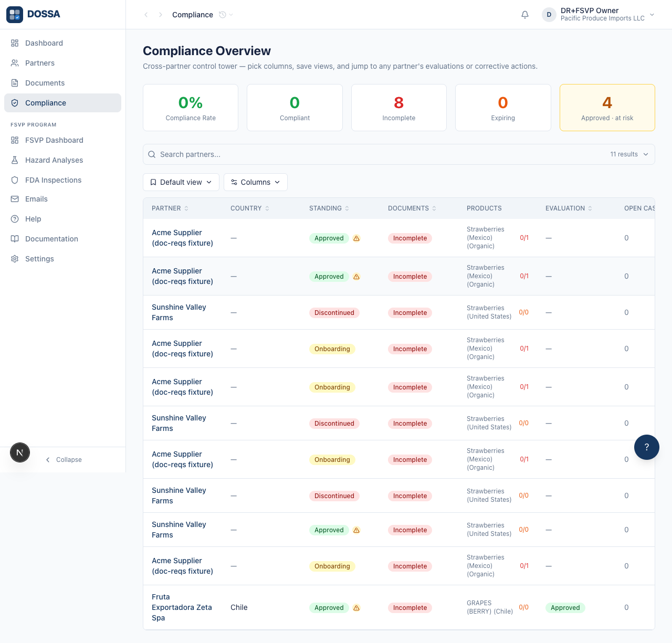Open Fruta Exportadora Zeta Spa partner
Viewport: 672px width, 643px height.
pyautogui.click(x=182, y=607)
